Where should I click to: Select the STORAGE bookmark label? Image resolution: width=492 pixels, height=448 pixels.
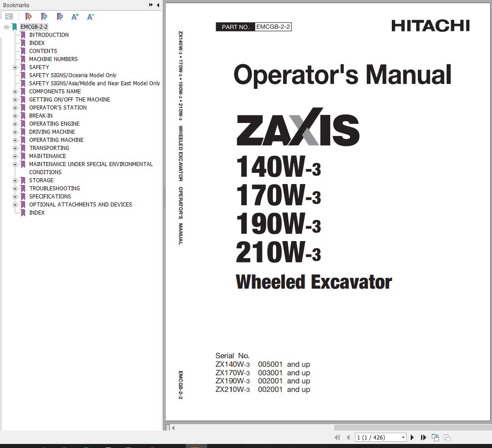pos(41,180)
